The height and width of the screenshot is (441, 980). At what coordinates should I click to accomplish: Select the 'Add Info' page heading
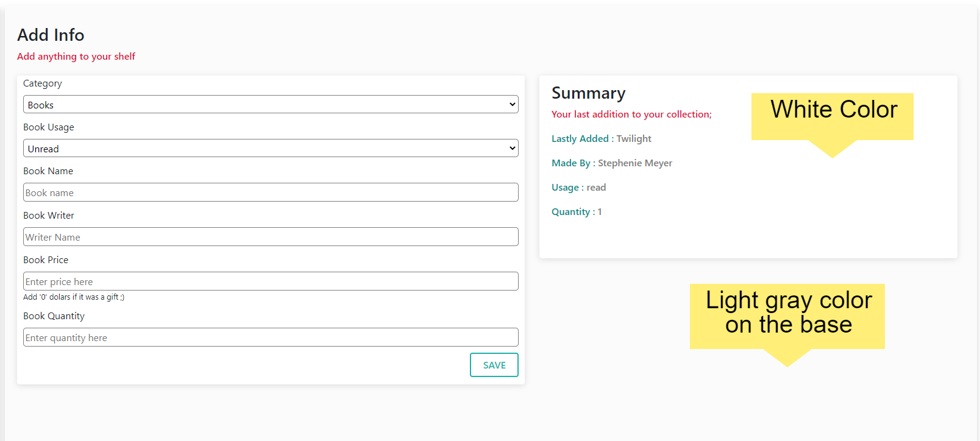(51, 35)
